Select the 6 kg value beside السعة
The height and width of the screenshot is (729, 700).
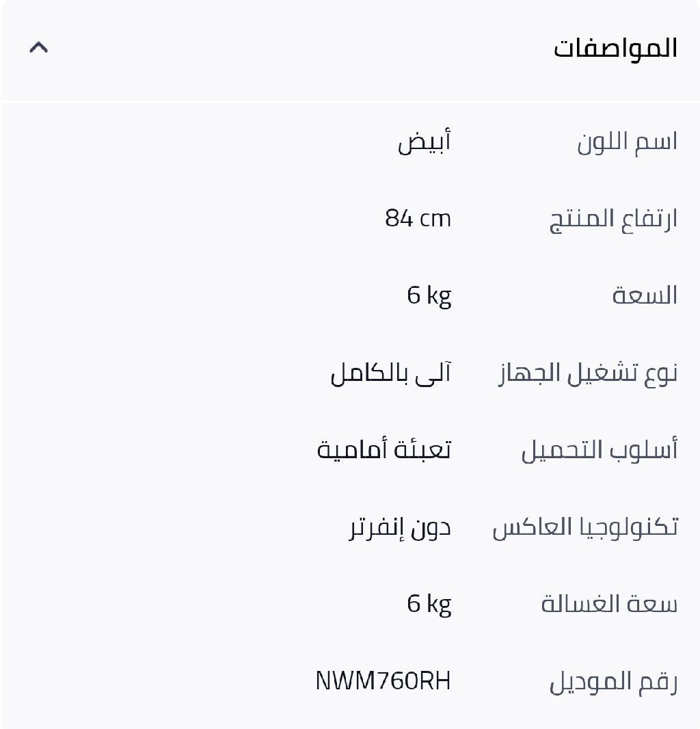(x=429, y=296)
